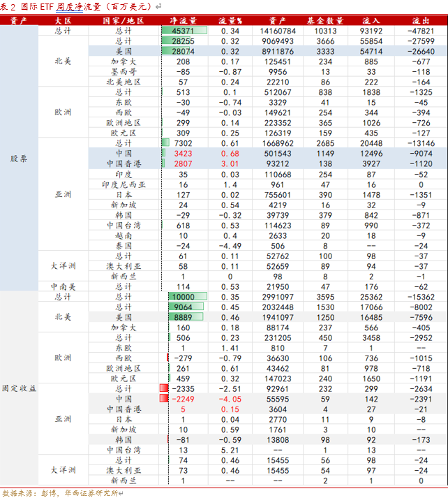Screen dimensions: 448x498
Task: Select the 中南美 region cell
Action: [62, 286]
